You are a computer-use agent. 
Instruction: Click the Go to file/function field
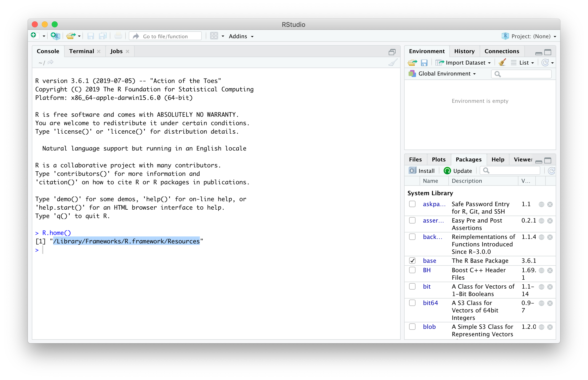click(x=165, y=36)
